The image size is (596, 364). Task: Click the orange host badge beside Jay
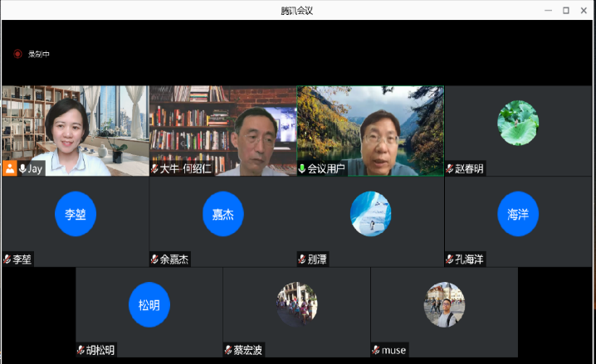click(x=10, y=168)
